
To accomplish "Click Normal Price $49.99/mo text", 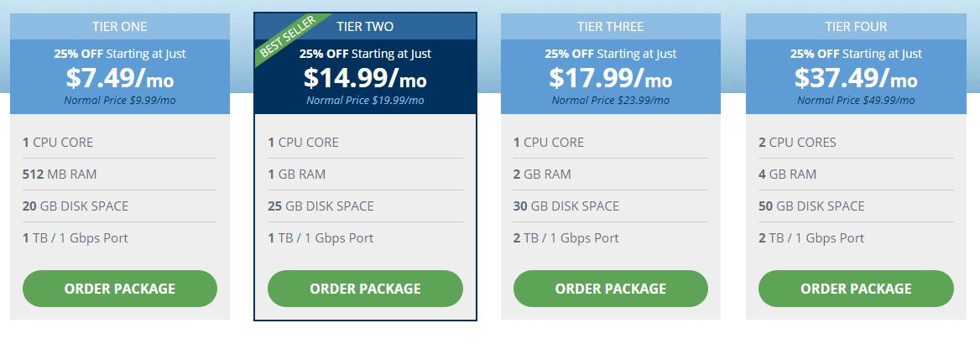I will click(x=857, y=100).
